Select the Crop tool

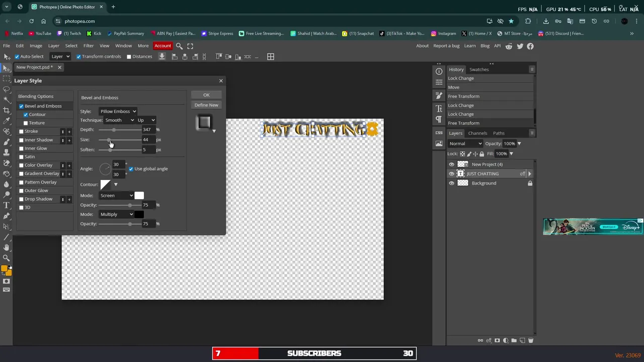[x=7, y=111]
